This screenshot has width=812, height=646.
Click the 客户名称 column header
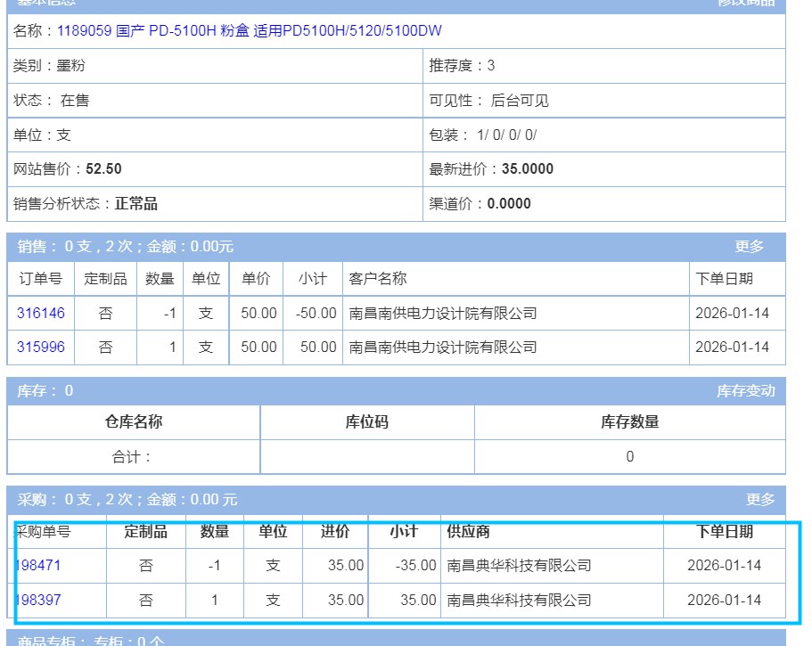[x=378, y=279]
